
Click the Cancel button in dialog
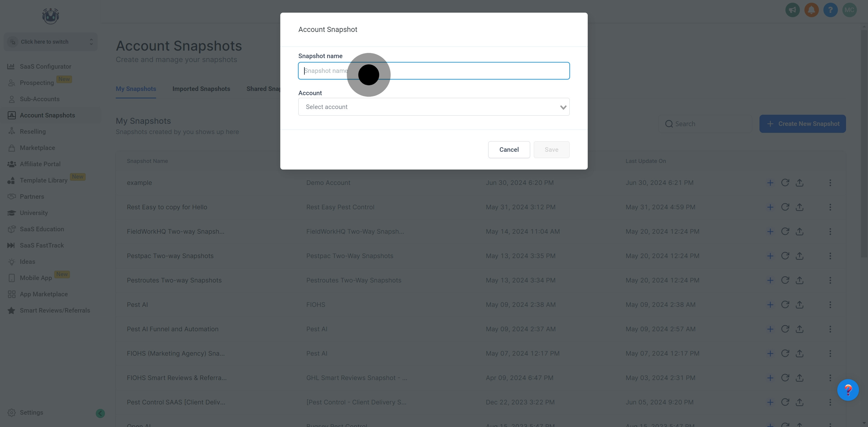pos(509,150)
